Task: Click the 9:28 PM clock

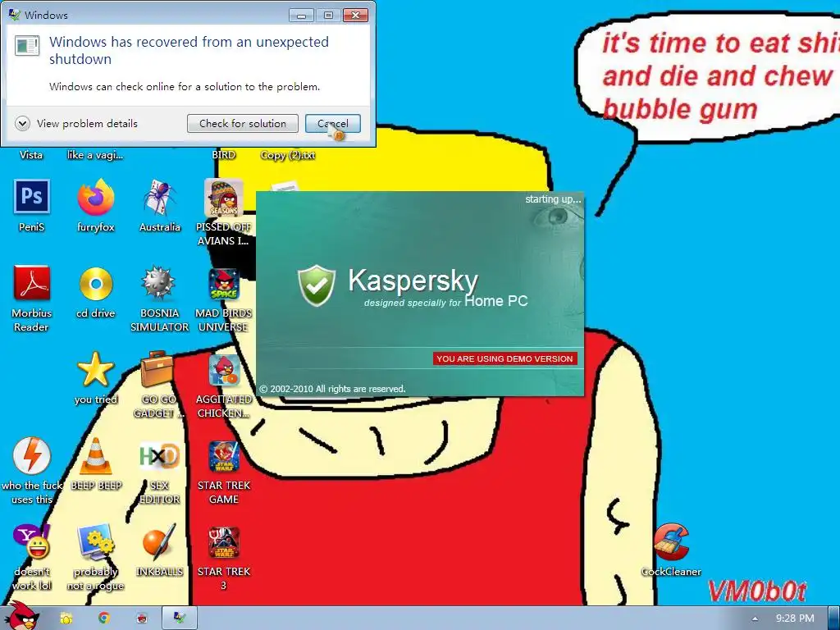Action: 795,619
